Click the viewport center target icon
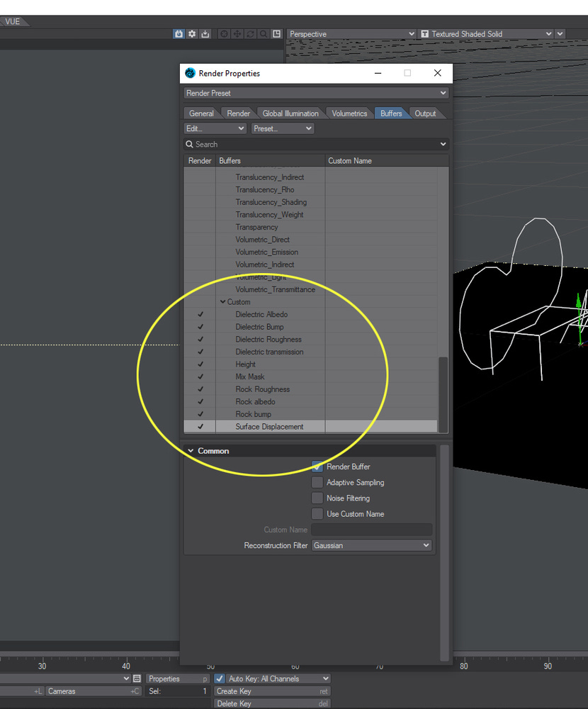The height and width of the screenshot is (709, 588). [x=224, y=34]
